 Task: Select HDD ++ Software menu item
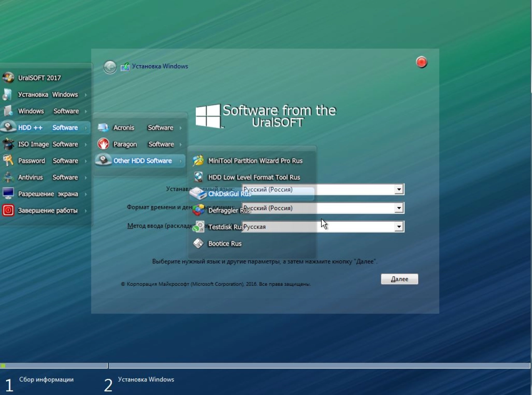pos(46,128)
